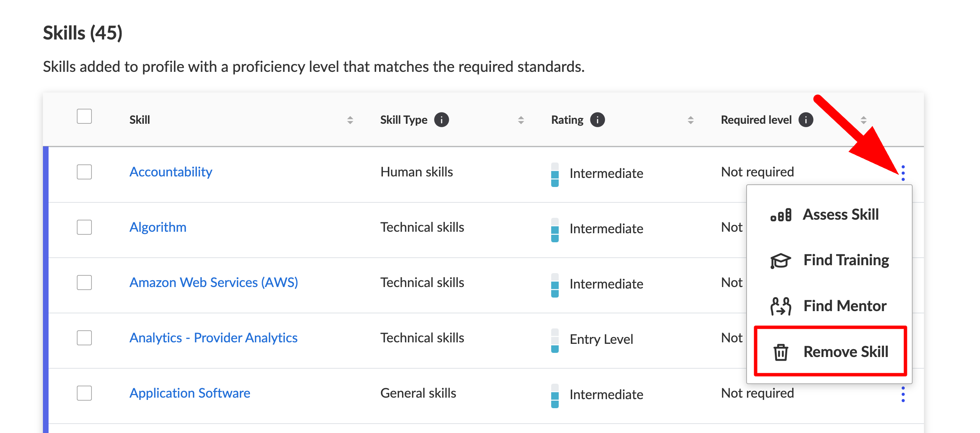The width and height of the screenshot is (980, 433).
Task: Click the Accountability skill link
Action: point(169,172)
